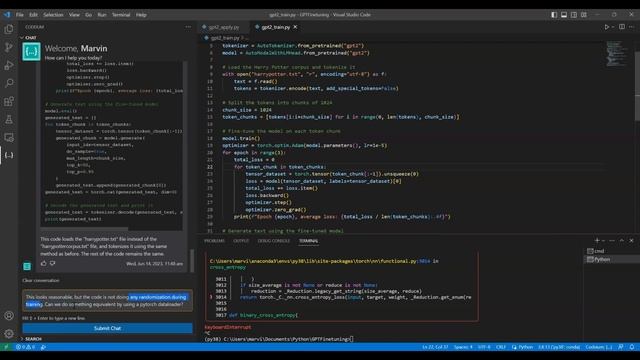This screenshot has width=640, height=360.
Task: Open the Help menu
Action: (141, 15)
